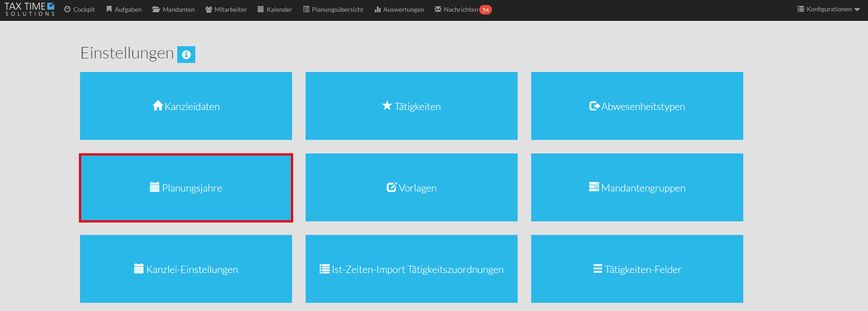Click the Nachrichten envelope icon

point(438,9)
